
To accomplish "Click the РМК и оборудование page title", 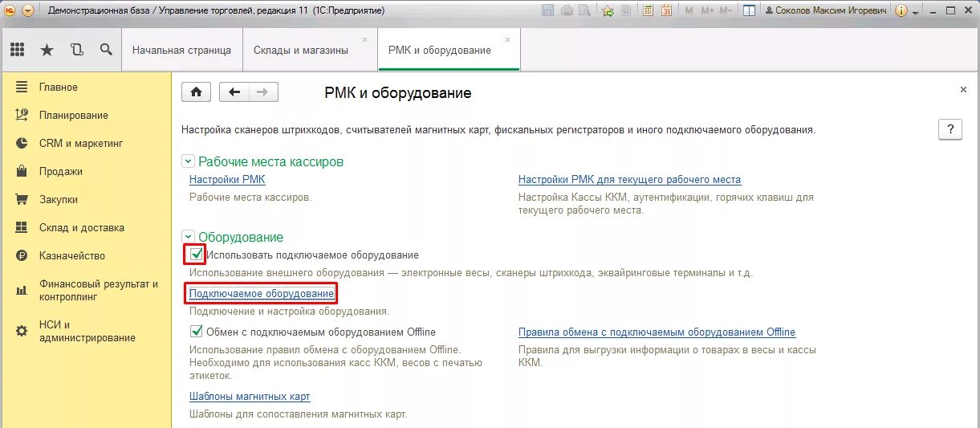I will tap(398, 93).
